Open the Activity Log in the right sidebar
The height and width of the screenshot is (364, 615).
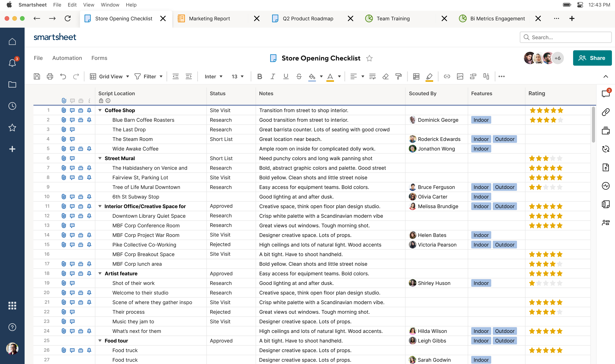coord(605,186)
